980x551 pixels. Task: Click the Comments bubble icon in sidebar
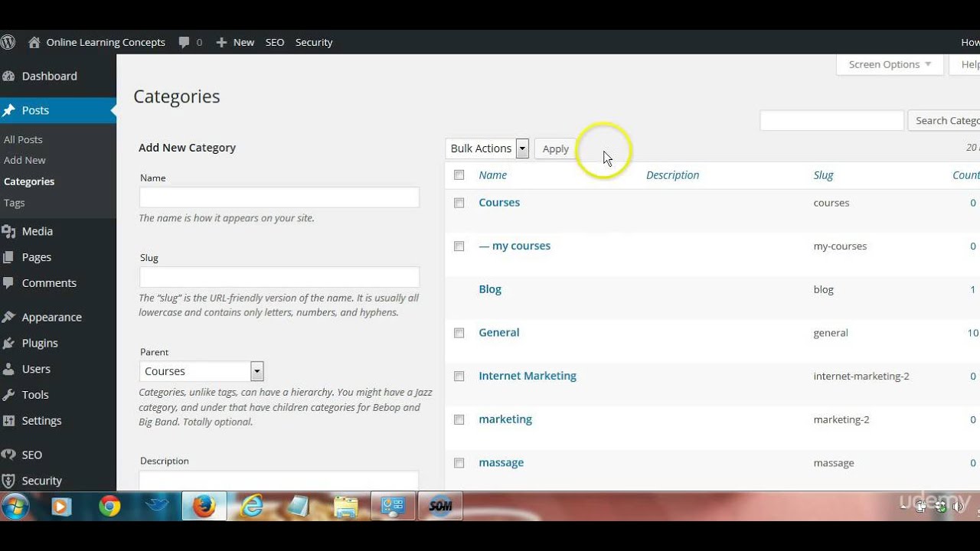pyautogui.click(x=8, y=282)
